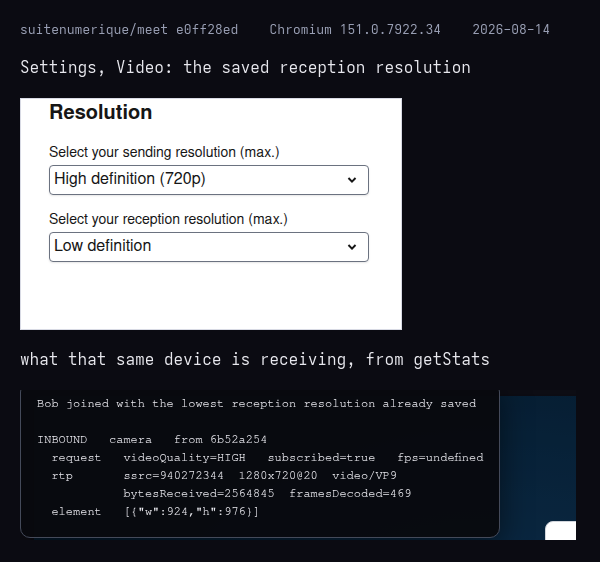
Task: Click the 'INBOUND camera from 6b52a254' line
Action: (x=152, y=440)
